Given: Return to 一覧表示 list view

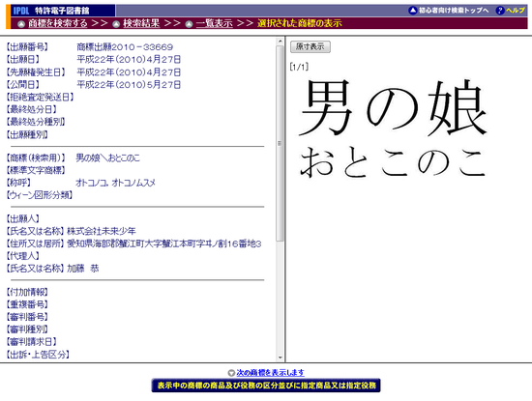Looking at the screenshot, I should point(214,23).
